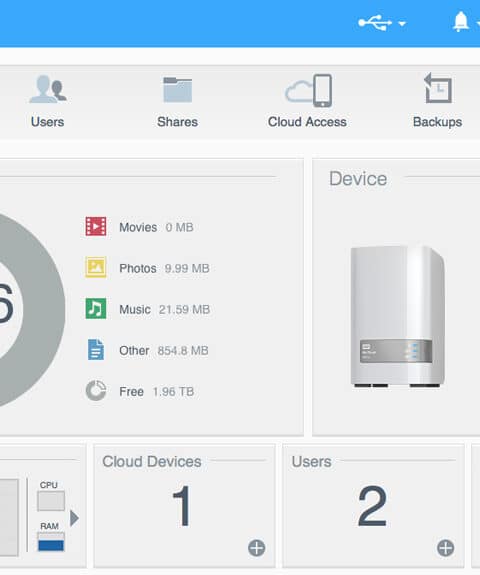Select the Users navigation label
The height and width of the screenshot is (575, 480).
point(48,122)
